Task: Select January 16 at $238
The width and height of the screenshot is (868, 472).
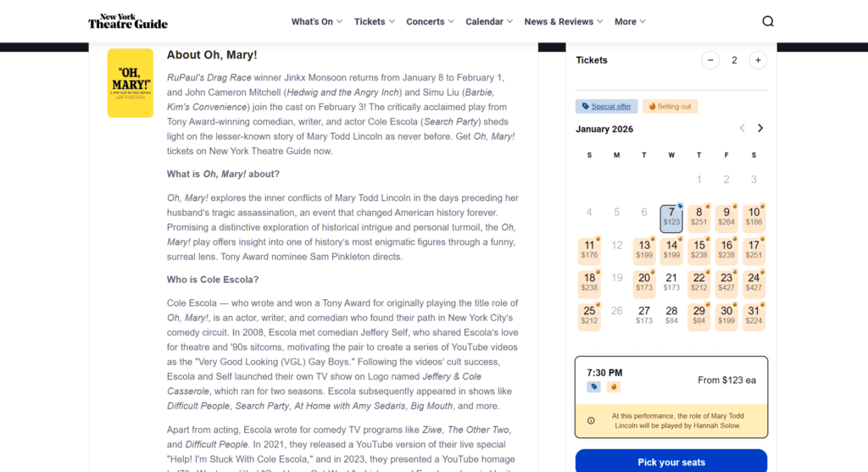Action: point(726,250)
